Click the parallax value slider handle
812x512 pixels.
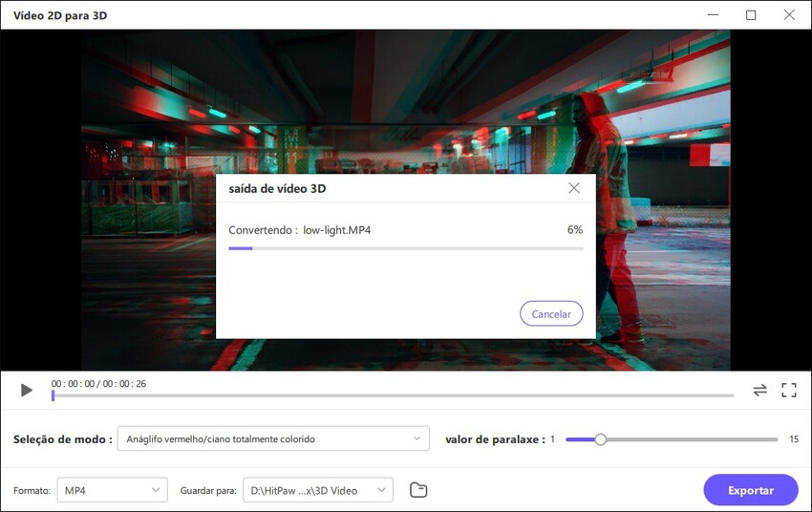click(x=600, y=439)
